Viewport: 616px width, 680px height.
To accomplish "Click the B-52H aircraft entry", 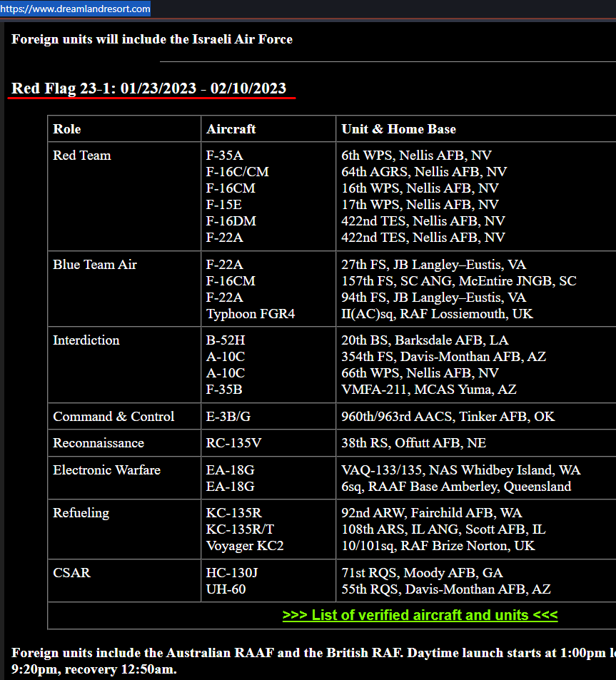I will tap(225, 340).
